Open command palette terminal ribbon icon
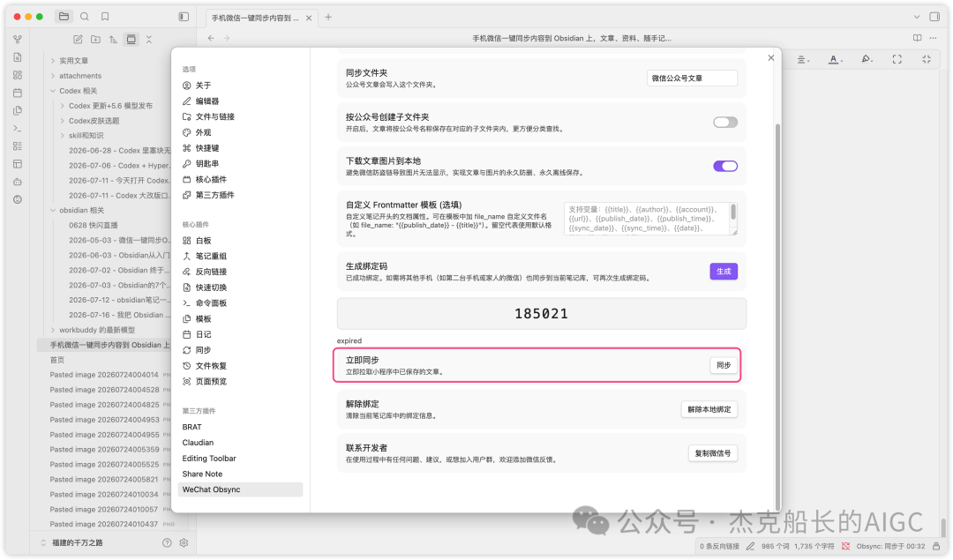 (18, 128)
